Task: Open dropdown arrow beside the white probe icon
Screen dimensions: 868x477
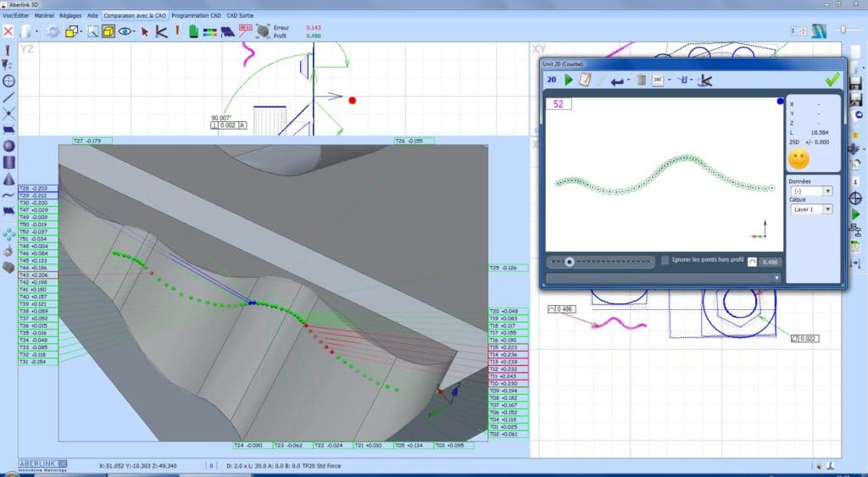Action: pos(36,32)
